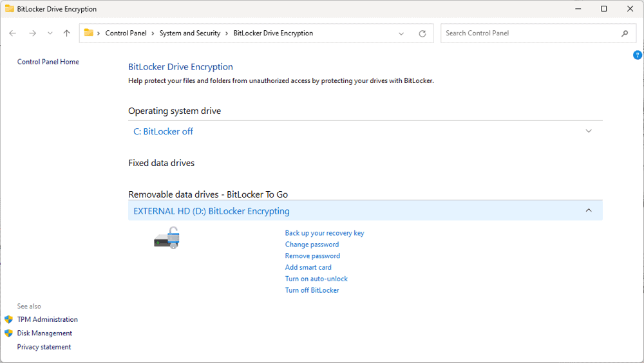Image resolution: width=644 pixels, height=363 pixels.
Task: Go back with the back arrow
Action: [13, 33]
